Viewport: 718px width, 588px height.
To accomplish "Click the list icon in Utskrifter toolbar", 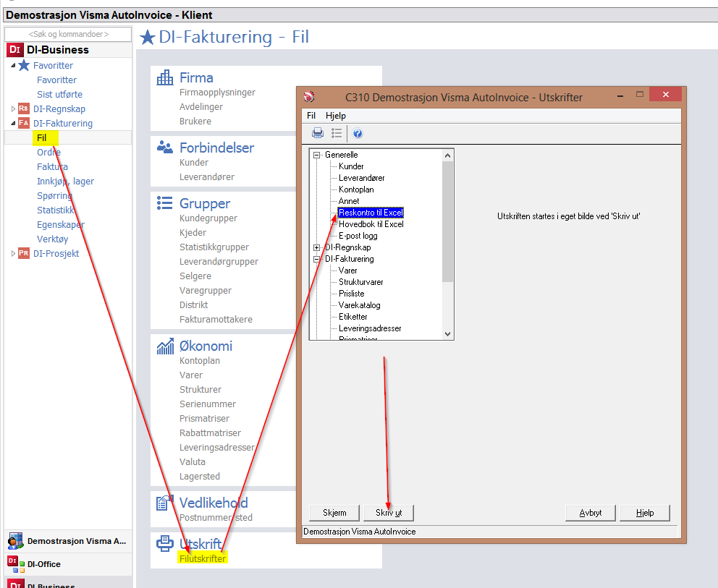I will 337,133.
